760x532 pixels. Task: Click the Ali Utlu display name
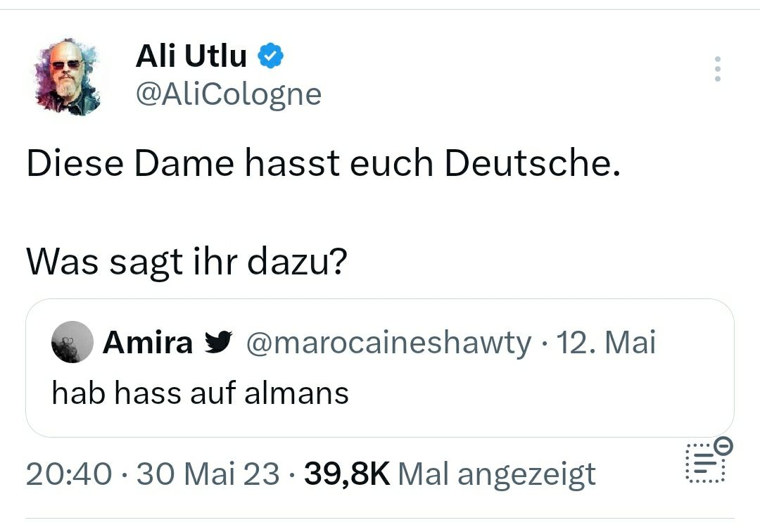pyautogui.click(x=191, y=56)
